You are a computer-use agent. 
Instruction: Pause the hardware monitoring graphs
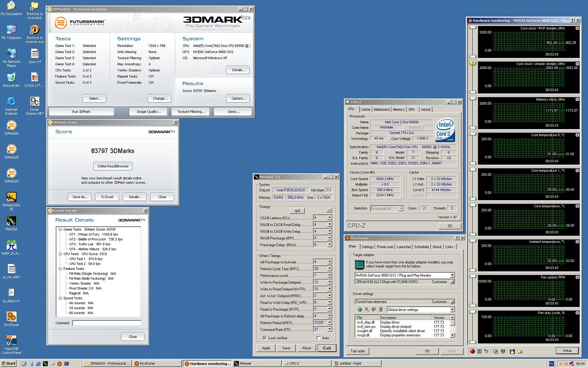[x=479, y=351]
